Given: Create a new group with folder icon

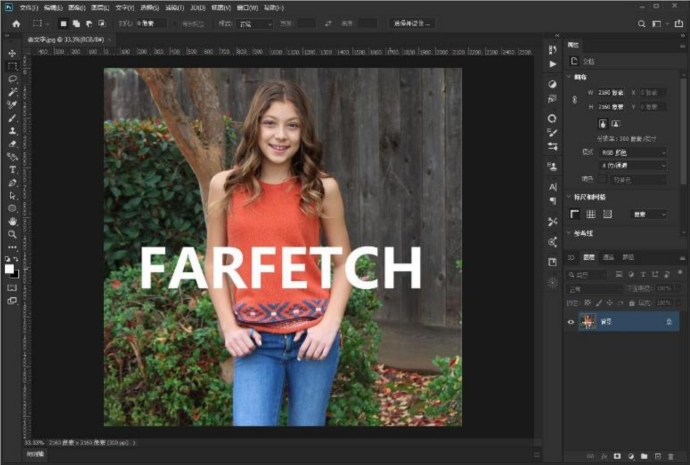Looking at the screenshot, I should coord(644,457).
